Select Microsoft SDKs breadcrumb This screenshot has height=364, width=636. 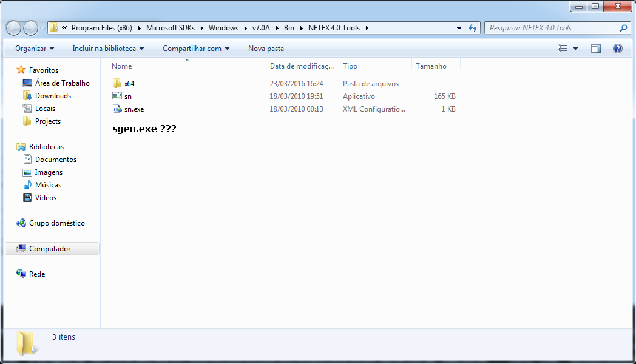point(171,28)
